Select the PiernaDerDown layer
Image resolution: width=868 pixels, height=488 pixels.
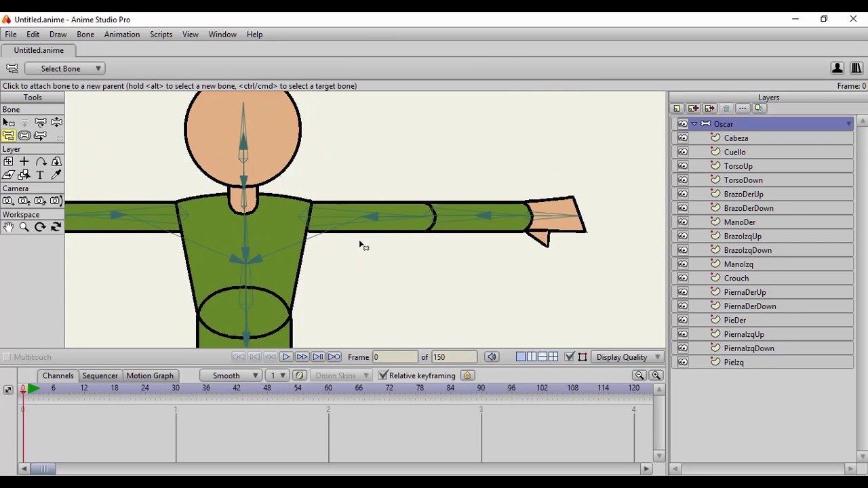point(763,306)
